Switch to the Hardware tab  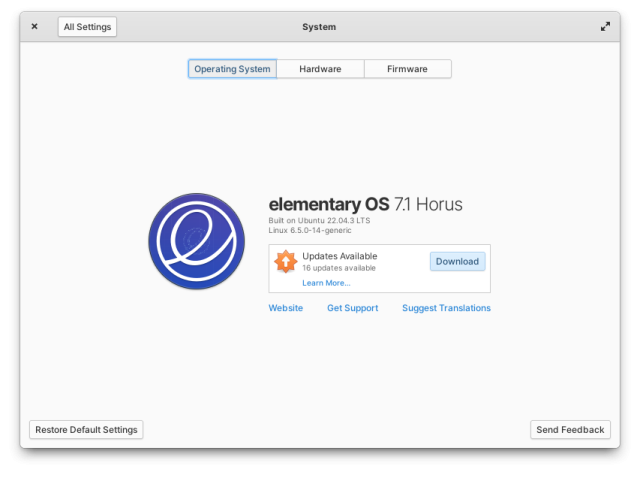320,69
